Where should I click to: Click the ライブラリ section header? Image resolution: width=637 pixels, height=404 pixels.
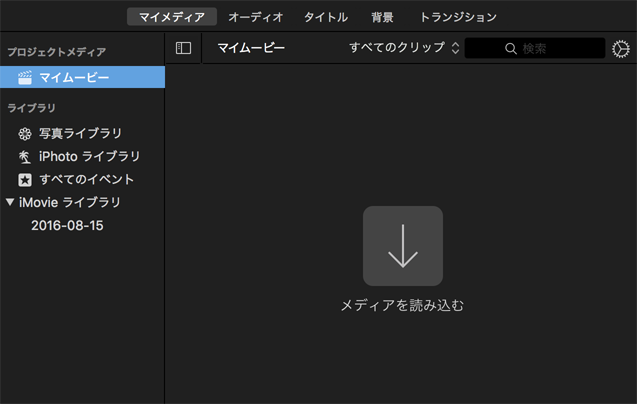pyautogui.click(x=31, y=108)
